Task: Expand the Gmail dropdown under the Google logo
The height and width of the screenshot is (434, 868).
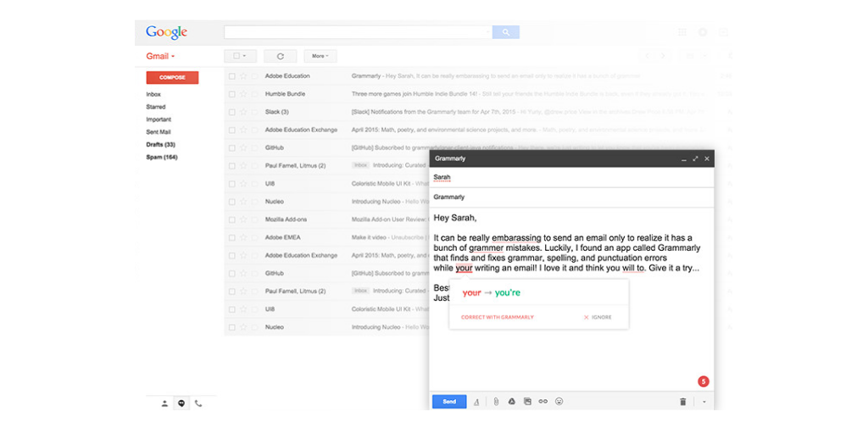Action: 160,56
